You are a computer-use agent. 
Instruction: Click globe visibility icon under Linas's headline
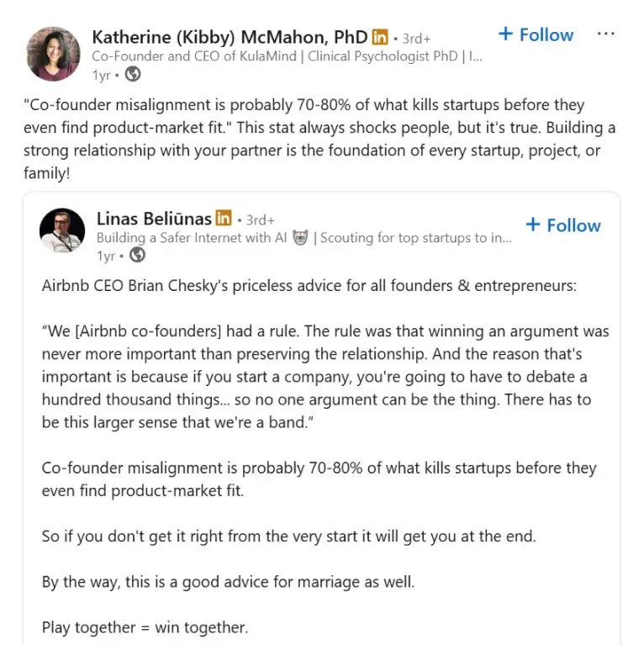pyautogui.click(x=137, y=255)
